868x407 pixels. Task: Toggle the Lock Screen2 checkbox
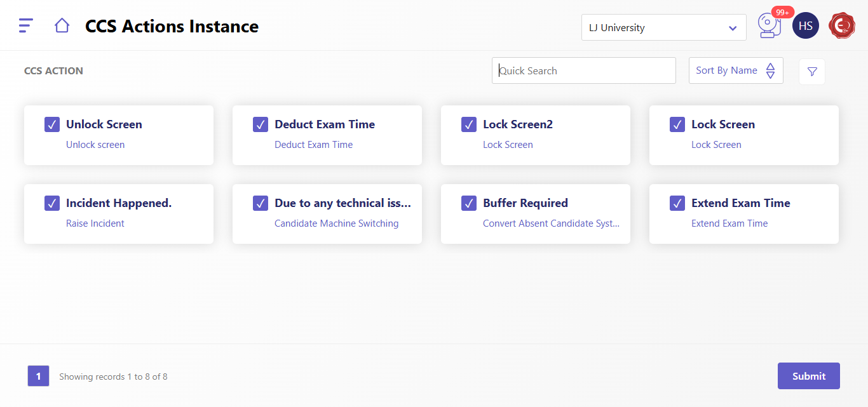(x=469, y=124)
